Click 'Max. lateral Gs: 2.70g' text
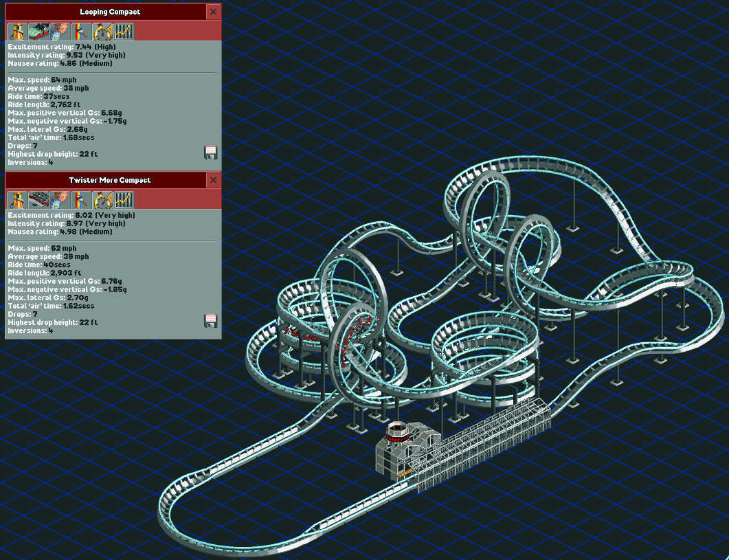The height and width of the screenshot is (560, 729). tap(48, 298)
